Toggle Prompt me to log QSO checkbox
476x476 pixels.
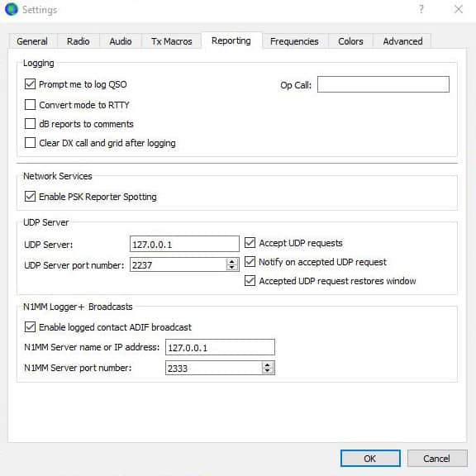30,84
